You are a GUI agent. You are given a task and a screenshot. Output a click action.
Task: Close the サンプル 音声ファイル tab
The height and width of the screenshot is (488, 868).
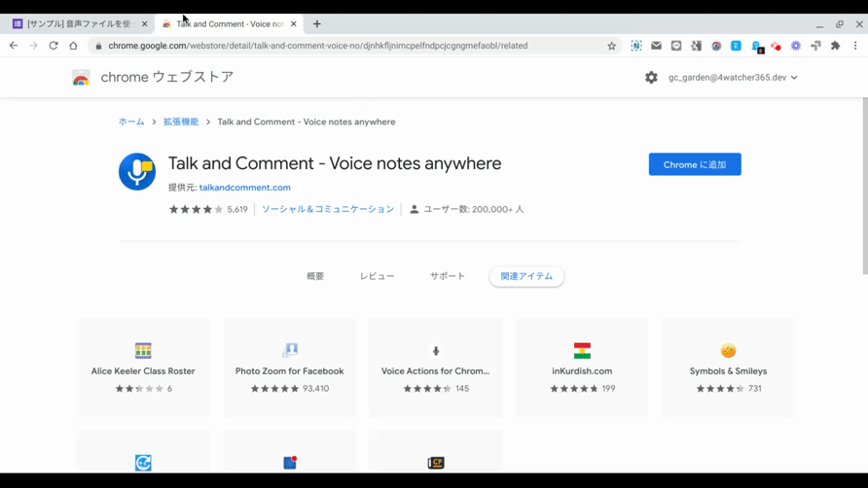pos(144,23)
